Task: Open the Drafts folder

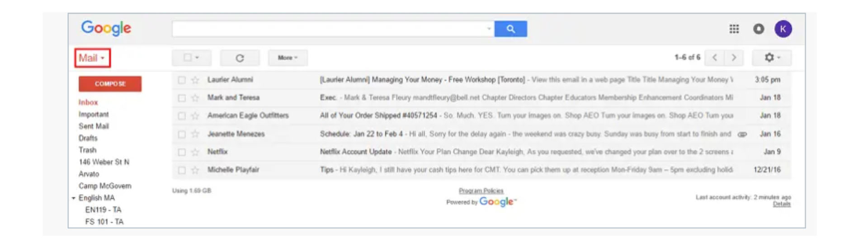Action: pyautogui.click(x=88, y=138)
